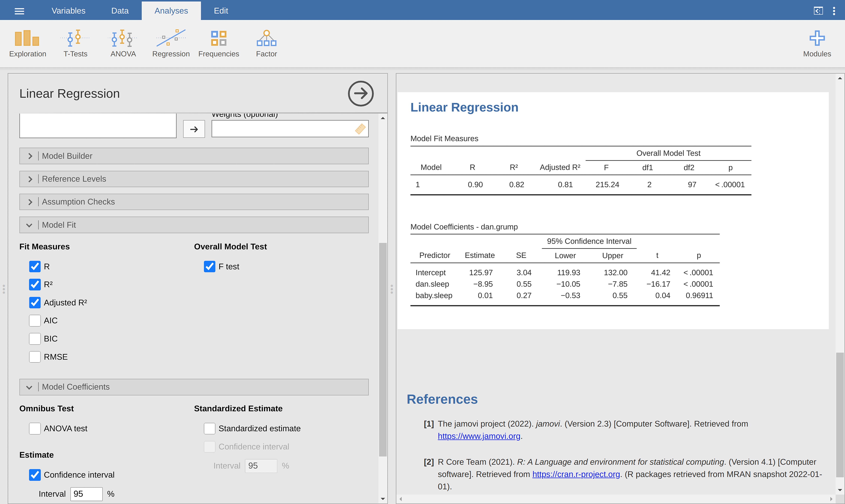Expand the Model Builder section

[194, 156]
